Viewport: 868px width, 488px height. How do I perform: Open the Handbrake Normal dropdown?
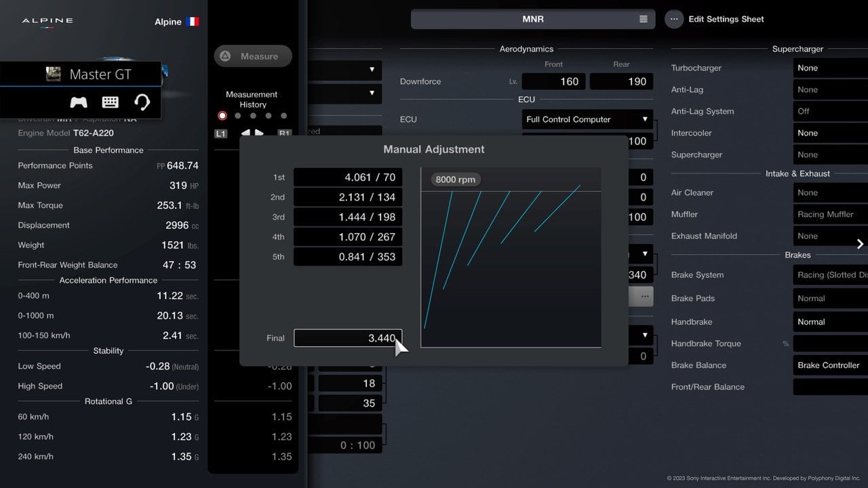(x=830, y=322)
